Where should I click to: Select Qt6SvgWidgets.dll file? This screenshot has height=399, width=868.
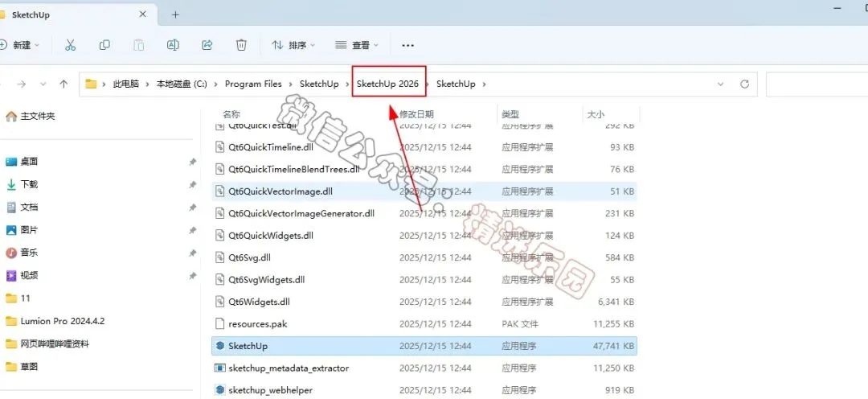pyautogui.click(x=424, y=280)
